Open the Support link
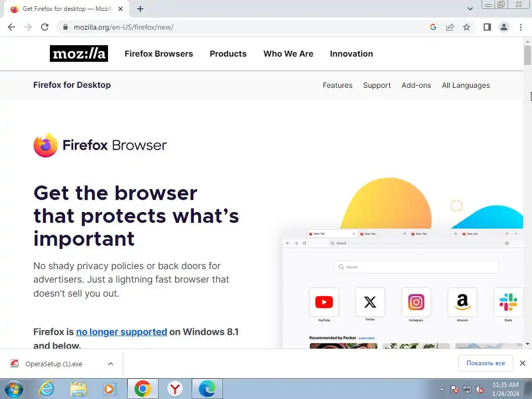This screenshot has height=399, width=532. tap(377, 85)
